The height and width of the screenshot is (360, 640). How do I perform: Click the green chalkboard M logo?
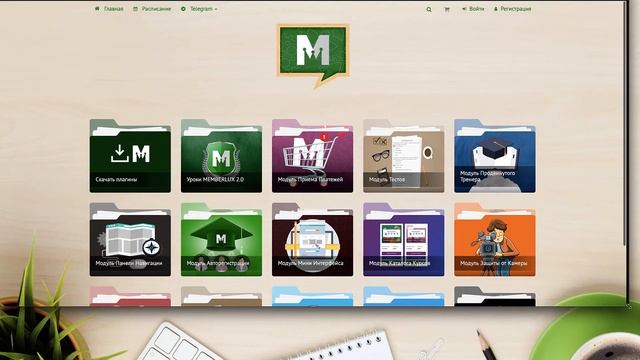click(313, 55)
